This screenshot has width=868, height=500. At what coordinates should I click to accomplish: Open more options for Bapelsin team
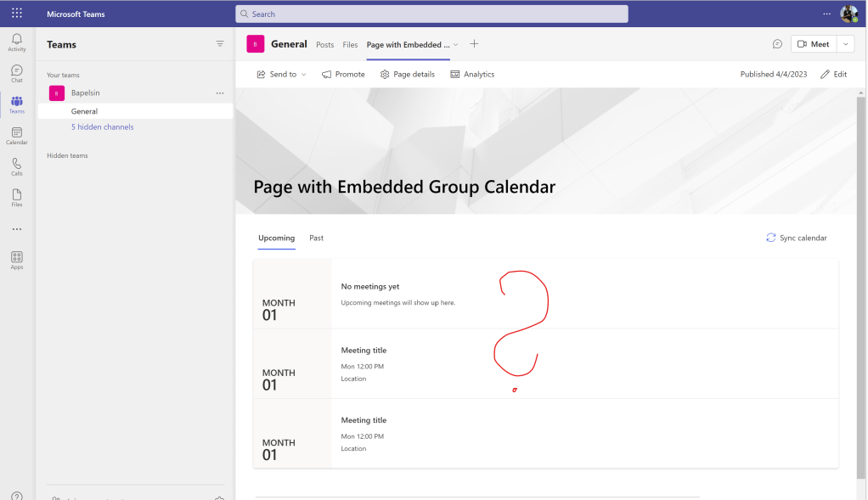[220, 93]
